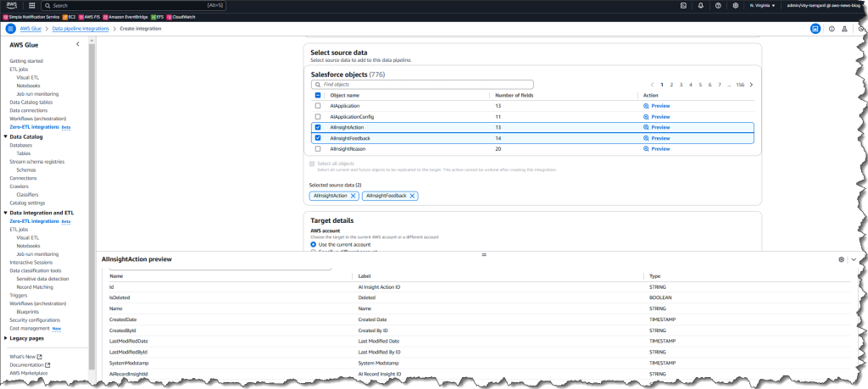
Task: Uncheck the AIInsightFeedback row checkbox
Action: coord(318,138)
